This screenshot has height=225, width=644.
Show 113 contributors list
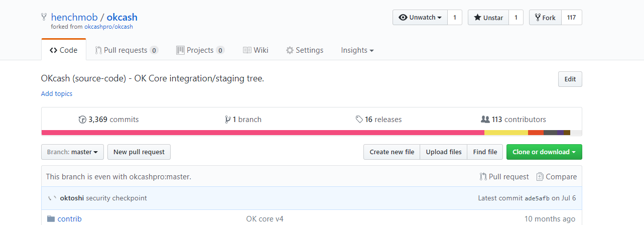(x=513, y=120)
